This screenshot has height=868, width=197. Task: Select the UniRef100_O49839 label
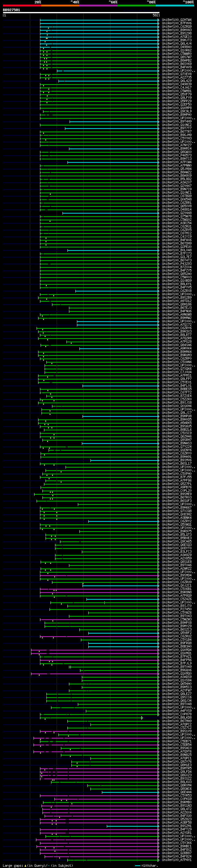(177, 84)
